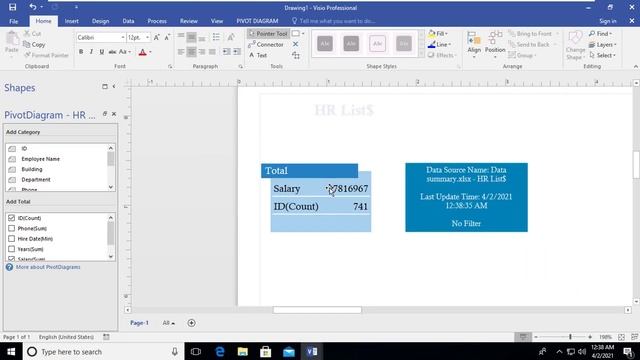Open the font color picker
This screenshot has width=640, height=360.
pyautogui.click(x=151, y=52)
